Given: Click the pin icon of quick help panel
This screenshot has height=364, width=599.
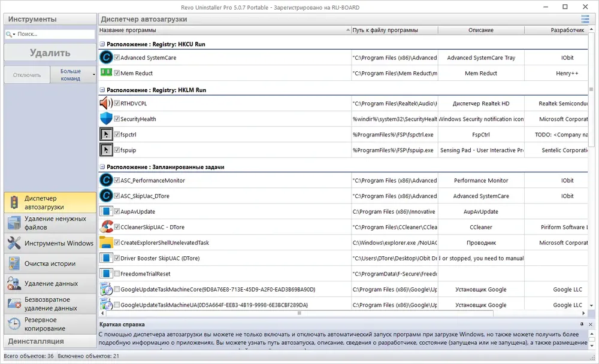Looking at the screenshot, I should click(x=582, y=324).
